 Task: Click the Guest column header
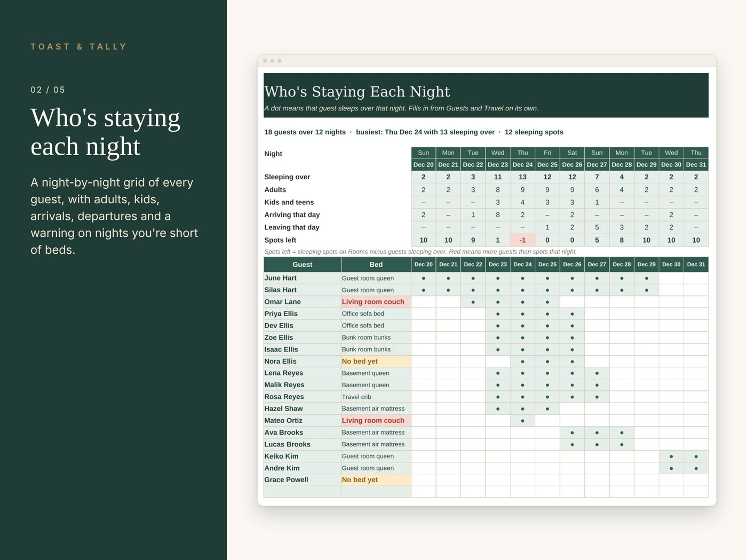coord(302,265)
